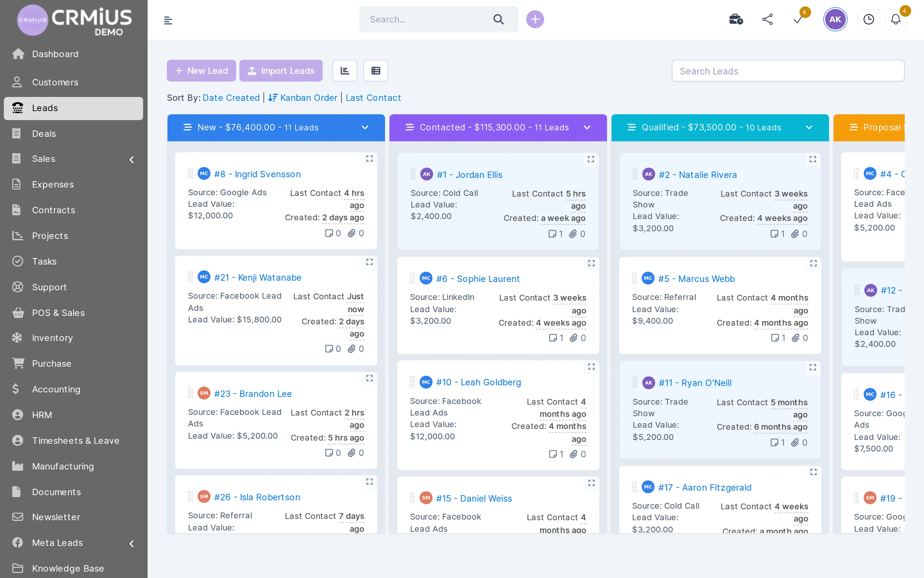The image size is (924, 578).
Task: Open lead #17 - Aaron Fitzgerald
Action: 705,487
